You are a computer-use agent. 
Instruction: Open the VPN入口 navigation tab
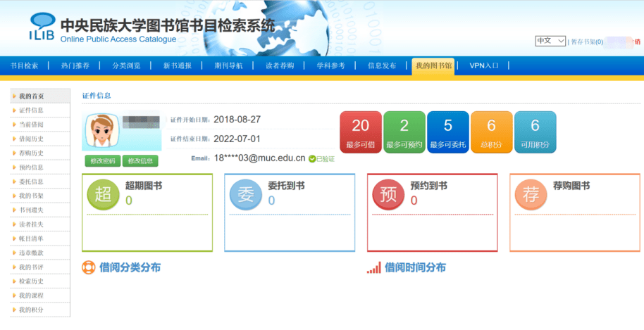point(484,65)
